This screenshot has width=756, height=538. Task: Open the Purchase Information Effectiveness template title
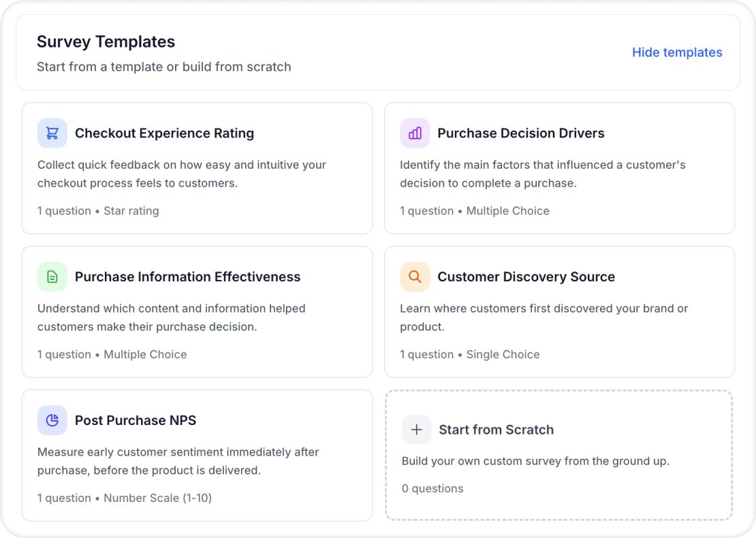(187, 277)
